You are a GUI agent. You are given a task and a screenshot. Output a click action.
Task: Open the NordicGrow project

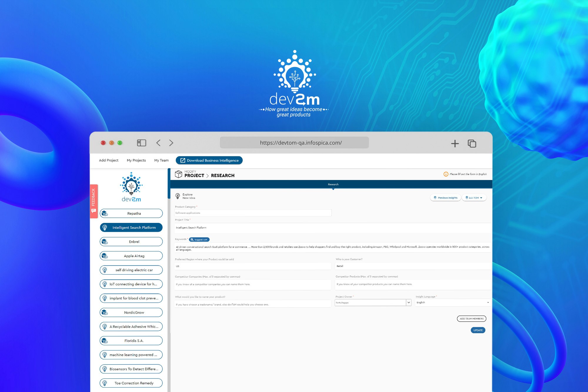[x=131, y=312]
